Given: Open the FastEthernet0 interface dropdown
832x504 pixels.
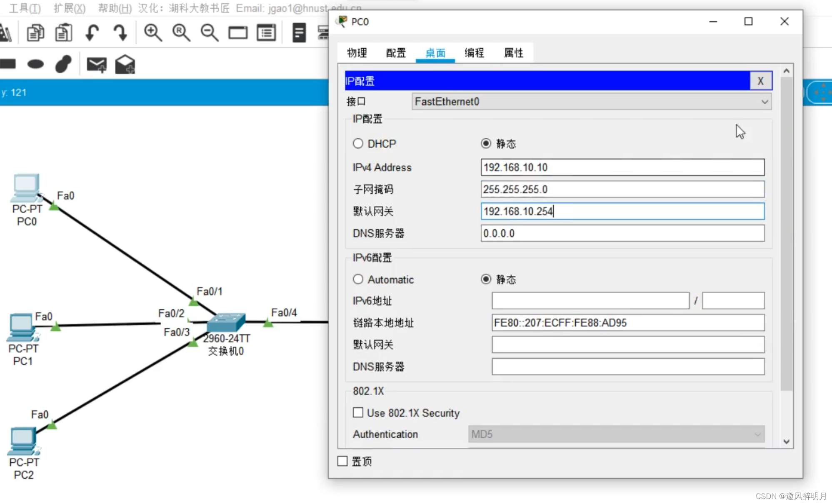Looking at the screenshot, I should (x=591, y=102).
